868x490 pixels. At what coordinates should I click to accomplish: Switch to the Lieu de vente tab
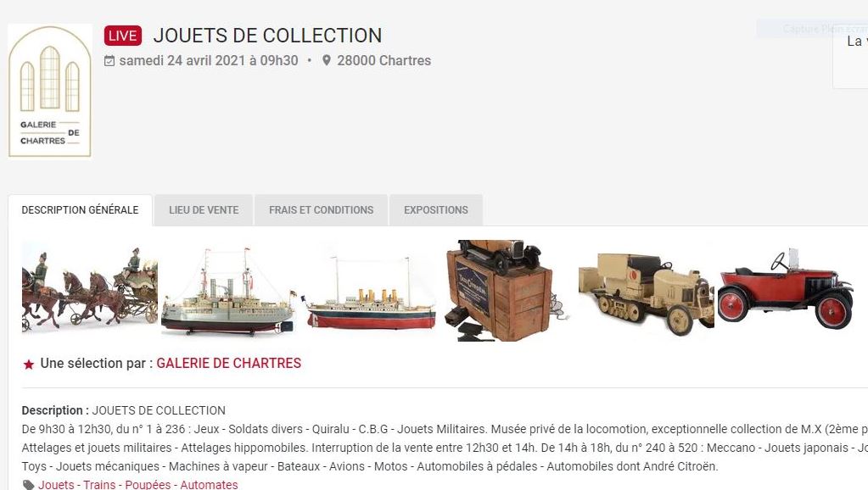[x=204, y=210]
